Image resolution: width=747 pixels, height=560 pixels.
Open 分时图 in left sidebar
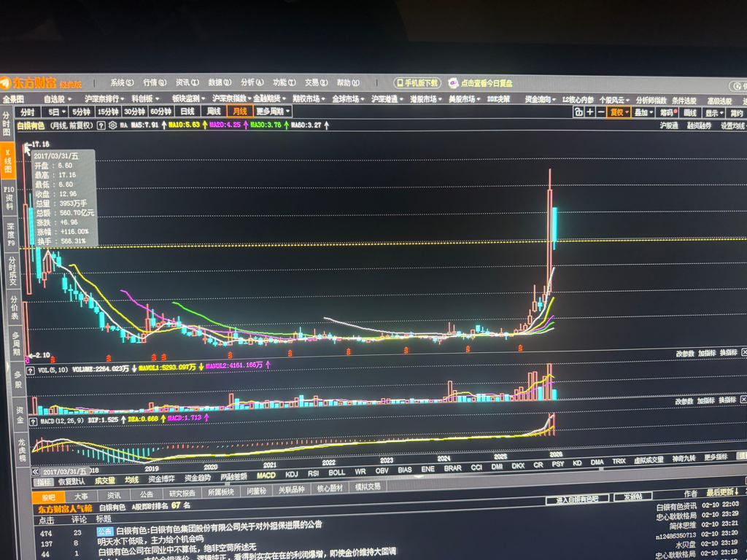pyautogui.click(x=6, y=123)
